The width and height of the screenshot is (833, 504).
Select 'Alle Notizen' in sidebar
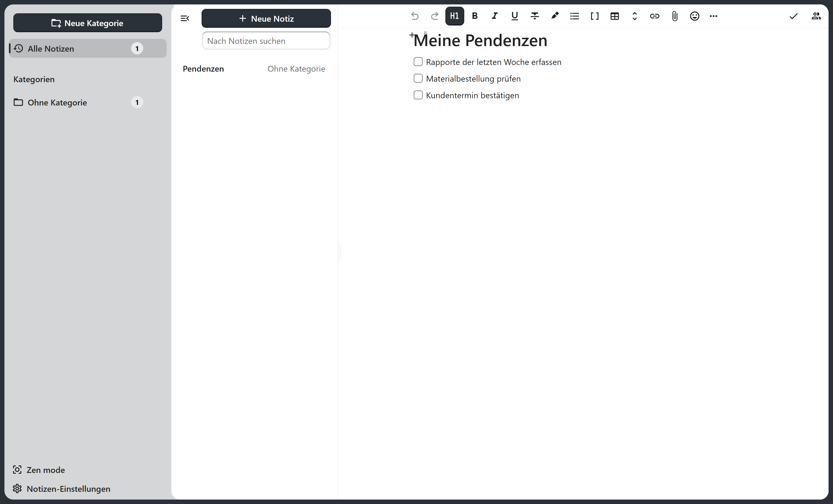click(x=87, y=48)
